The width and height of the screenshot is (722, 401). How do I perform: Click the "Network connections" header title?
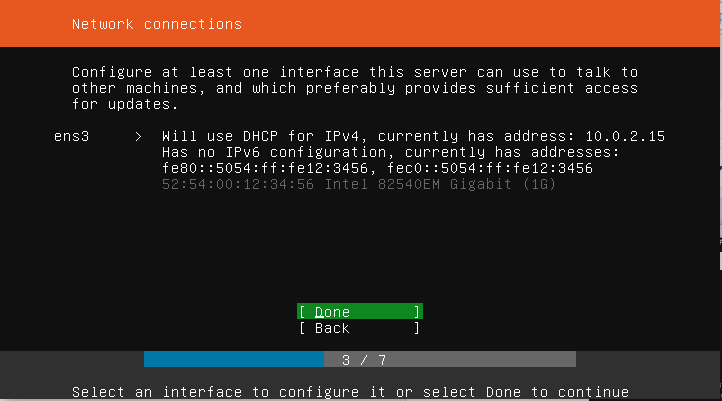coord(157,23)
